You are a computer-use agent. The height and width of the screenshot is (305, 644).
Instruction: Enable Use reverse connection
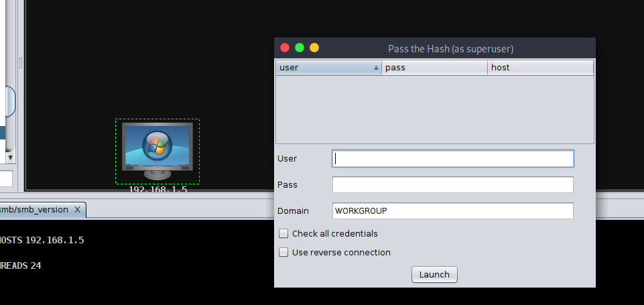click(283, 253)
